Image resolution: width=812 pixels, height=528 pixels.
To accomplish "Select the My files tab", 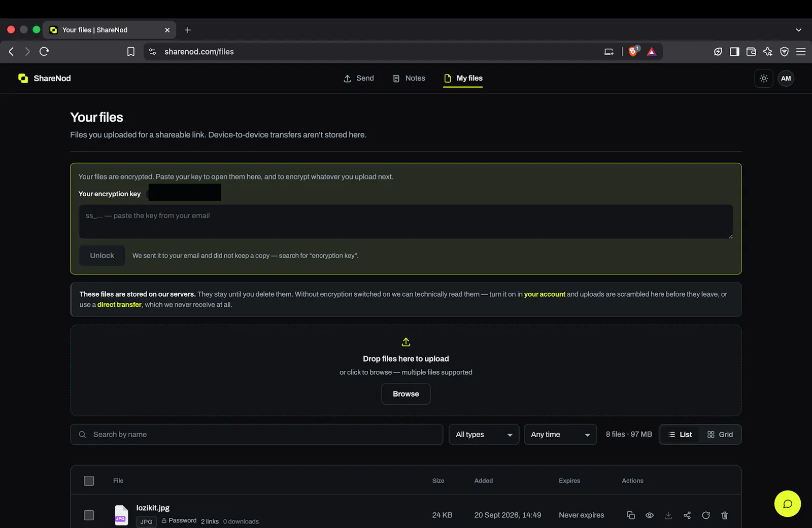I will (x=463, y=78).
